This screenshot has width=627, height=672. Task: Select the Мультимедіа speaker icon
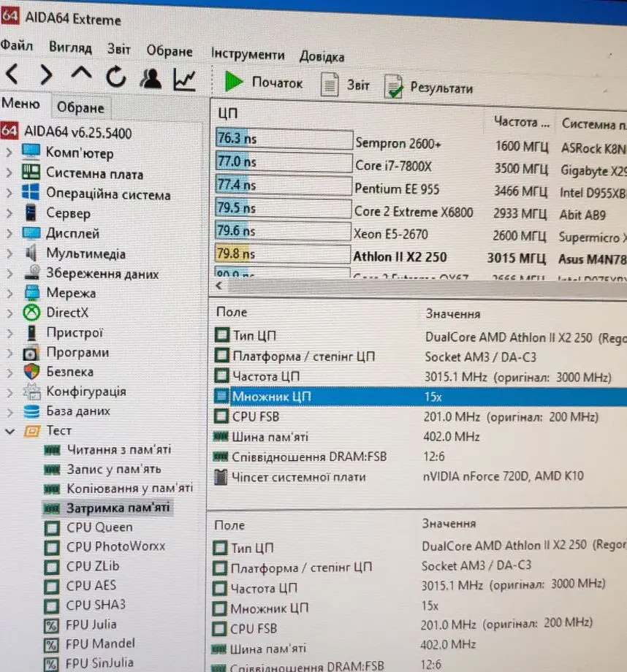(x=31, y=253)
